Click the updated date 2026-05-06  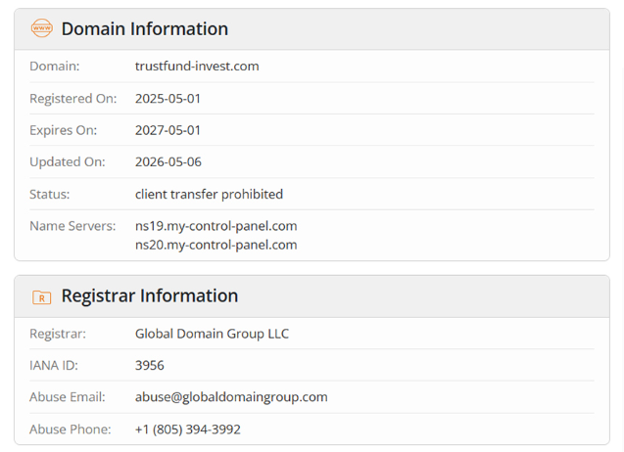[x=168, y=162]
